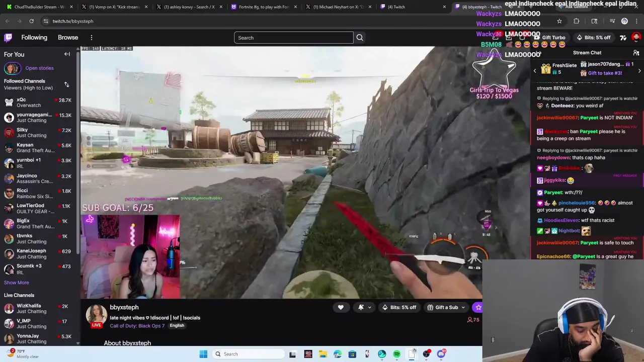This screenshot has height=362, width=644.
Task: Click Nightbot username in chat
Action: click(x=569, y=231)
